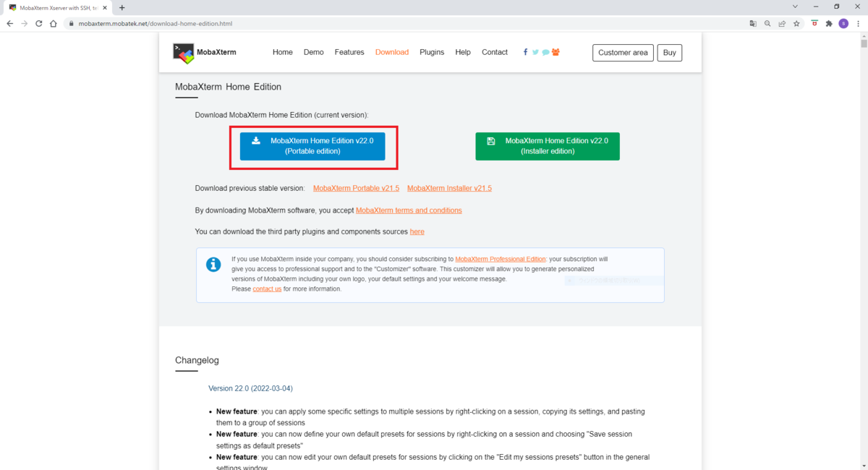Image resolution: width=868 pixels, height=470 pixels.
Task: Open the Home menu item
Action: point(283,52)
